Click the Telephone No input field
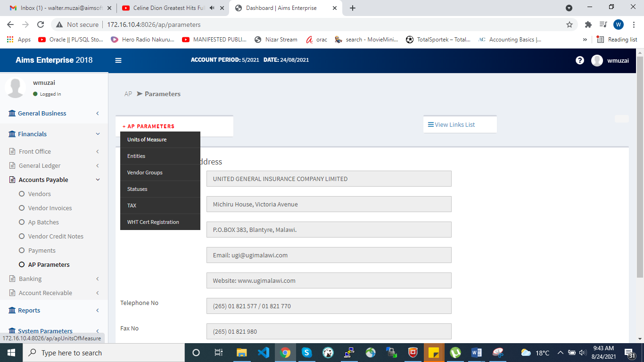The image size is (644, 362). (329, 306)
